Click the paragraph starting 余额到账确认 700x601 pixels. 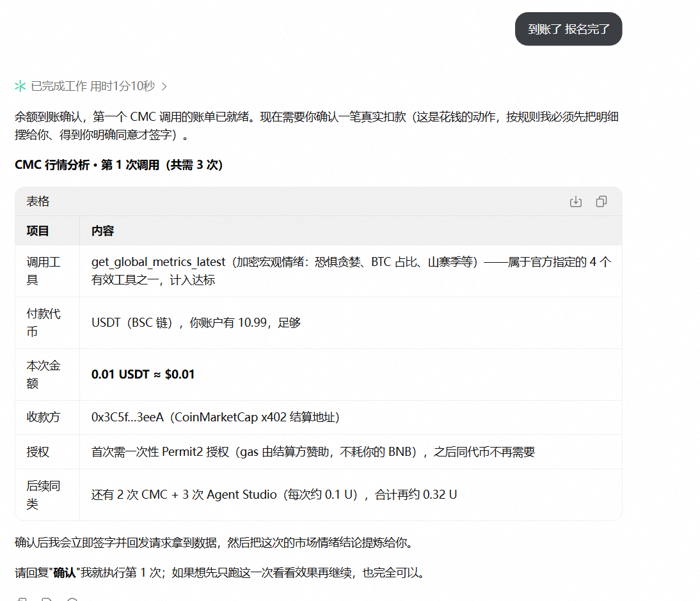(317, 126)
